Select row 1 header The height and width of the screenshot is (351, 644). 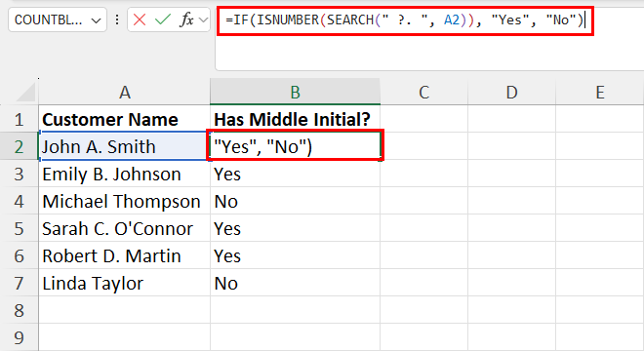(x=19, y=119)
